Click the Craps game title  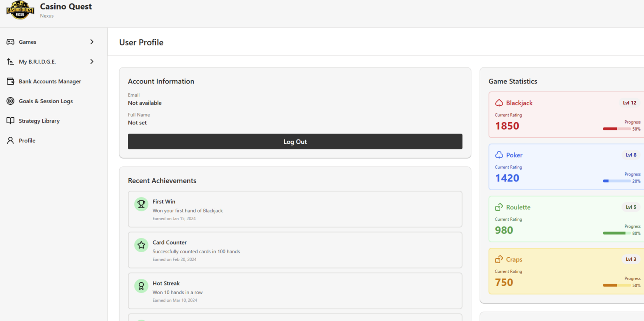[x=514, y=259]
